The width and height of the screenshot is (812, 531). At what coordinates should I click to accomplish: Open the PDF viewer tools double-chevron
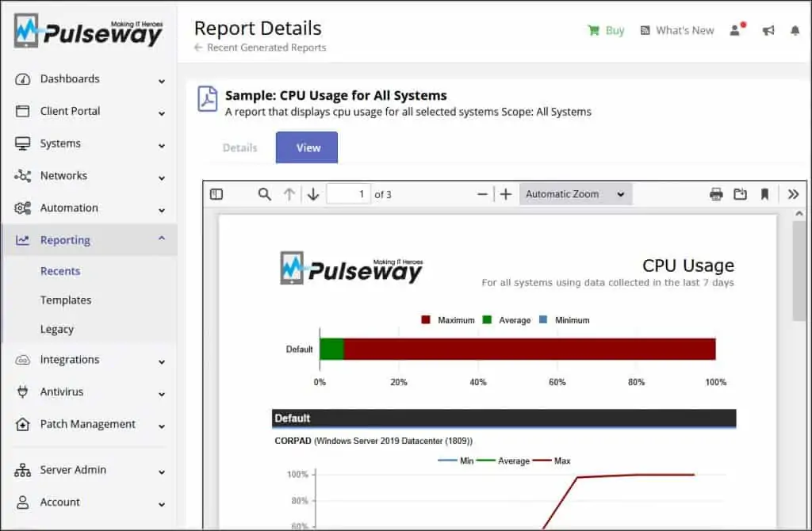(793, 194)
